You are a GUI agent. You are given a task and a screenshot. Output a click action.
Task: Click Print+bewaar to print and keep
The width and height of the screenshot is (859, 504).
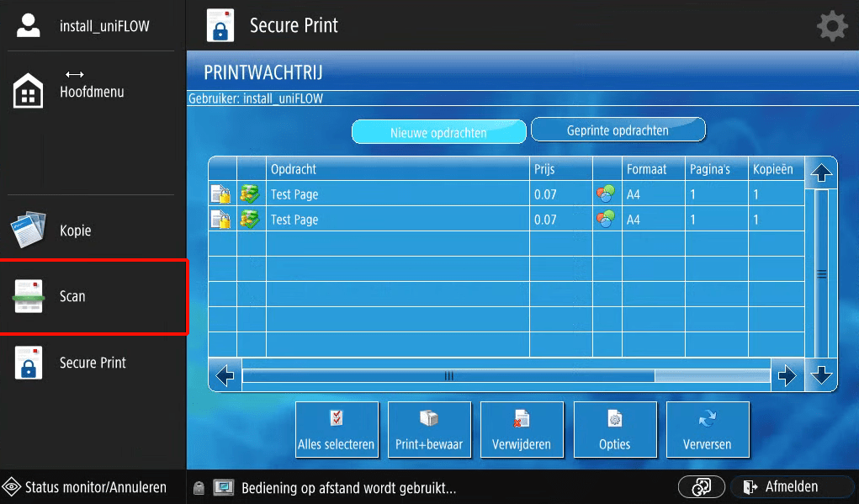pyautogui.click(x=429, y=430)
